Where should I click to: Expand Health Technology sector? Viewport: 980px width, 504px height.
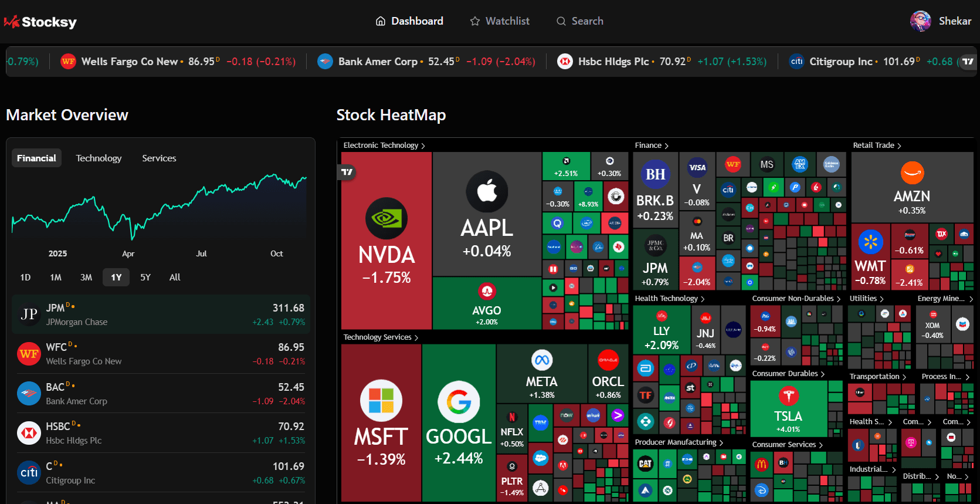[670, 299]
